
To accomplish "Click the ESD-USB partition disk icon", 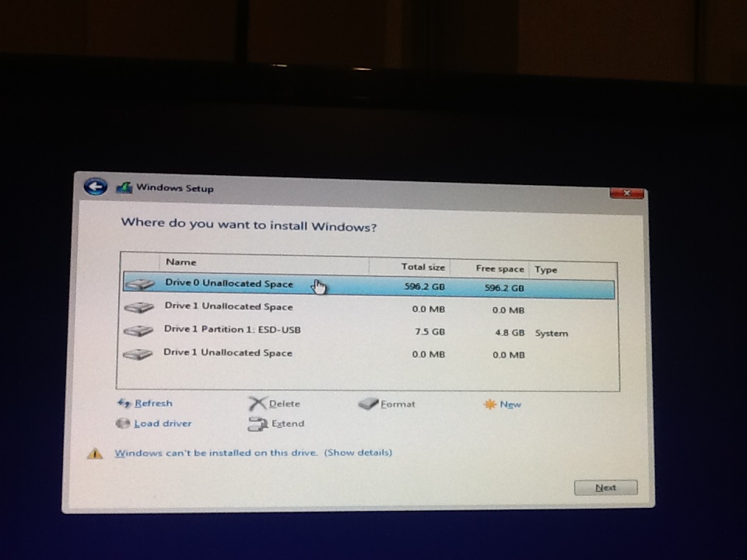I will (x=139, y=330).
